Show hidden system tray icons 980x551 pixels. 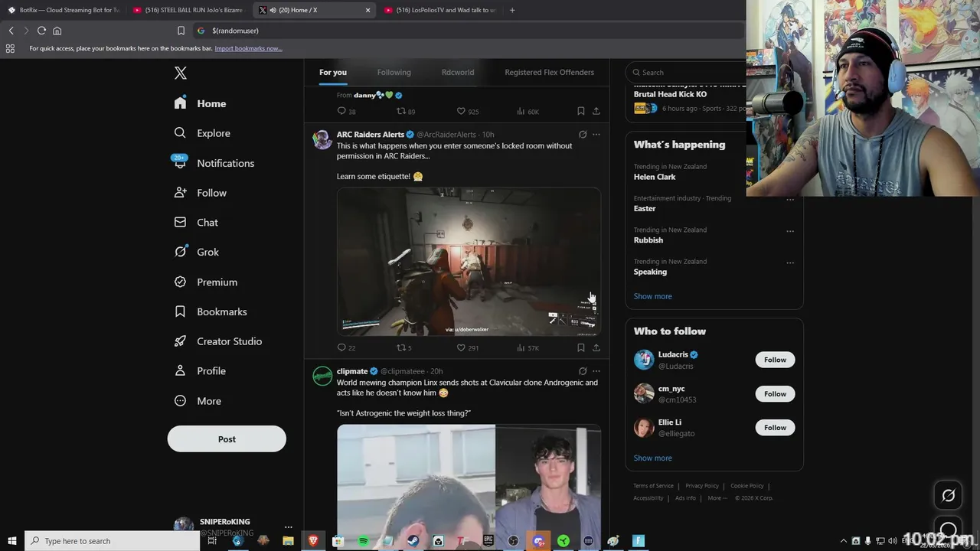click(x=844, y=541)
